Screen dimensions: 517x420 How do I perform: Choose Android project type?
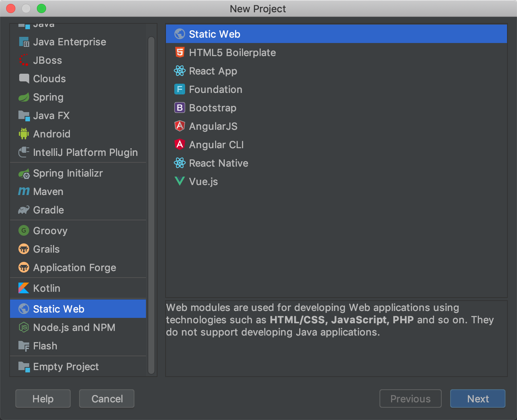pos(78,134)
